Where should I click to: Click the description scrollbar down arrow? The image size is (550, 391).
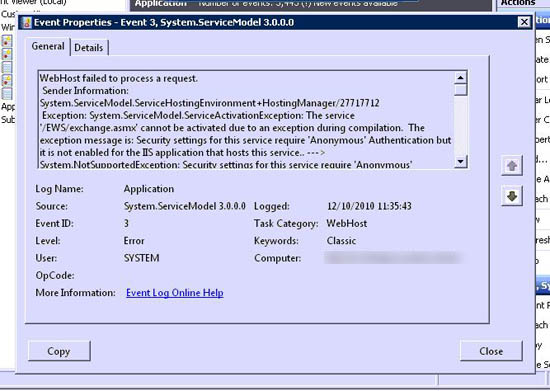(x=461, y=161)
